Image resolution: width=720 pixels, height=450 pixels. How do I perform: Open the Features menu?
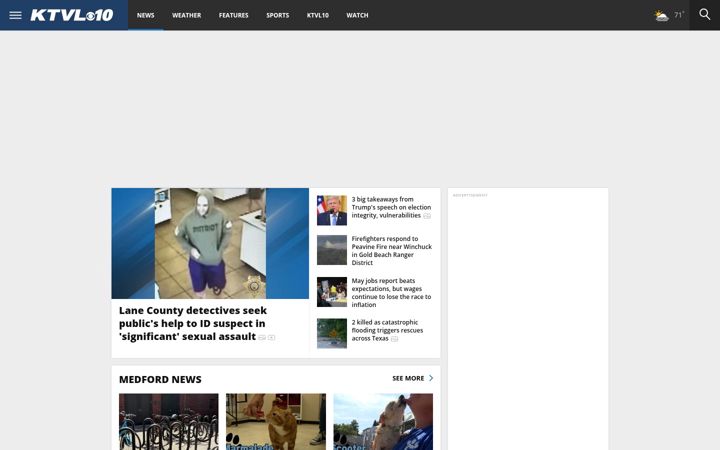tap(233, 15)
